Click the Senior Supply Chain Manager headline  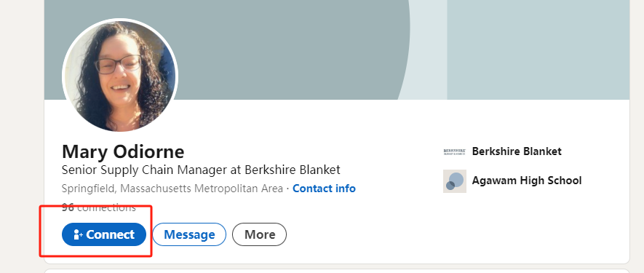click(x=201, y=170)
